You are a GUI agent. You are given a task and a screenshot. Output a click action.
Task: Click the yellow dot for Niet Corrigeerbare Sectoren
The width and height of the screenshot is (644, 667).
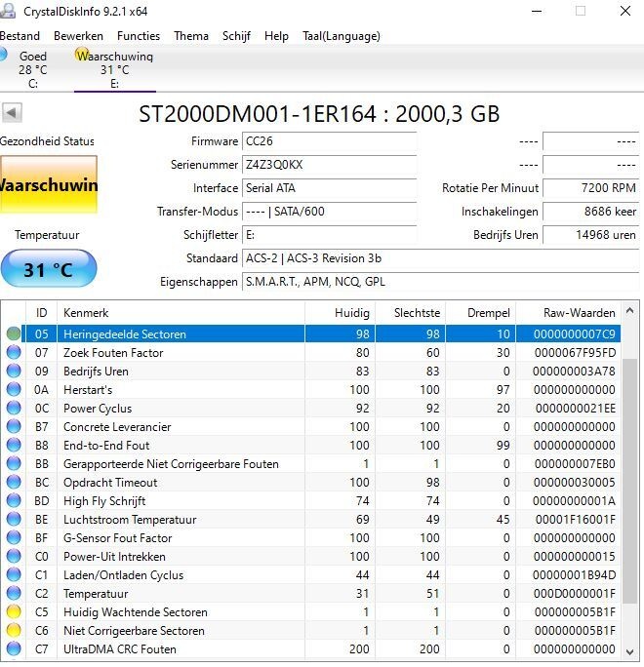click(14, 630)
